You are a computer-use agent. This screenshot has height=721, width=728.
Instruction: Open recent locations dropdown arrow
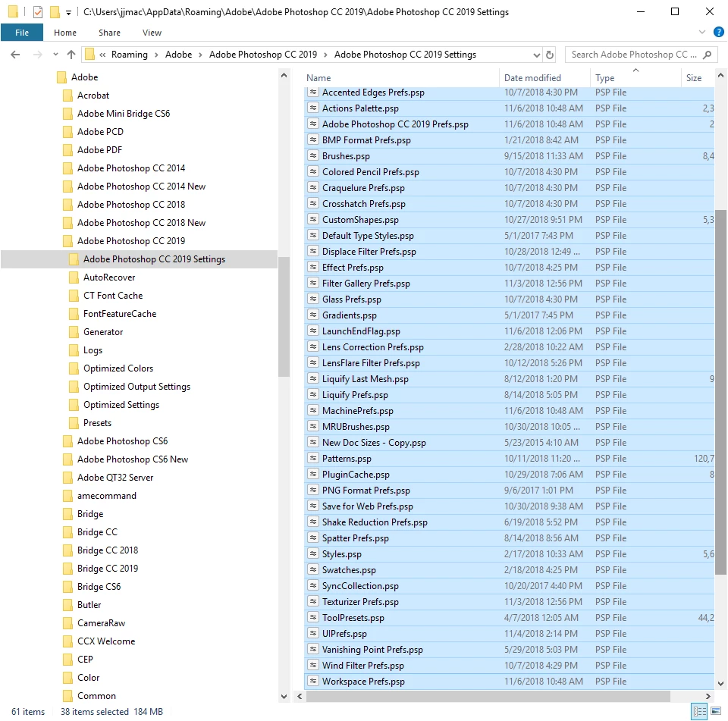(55, 55)
